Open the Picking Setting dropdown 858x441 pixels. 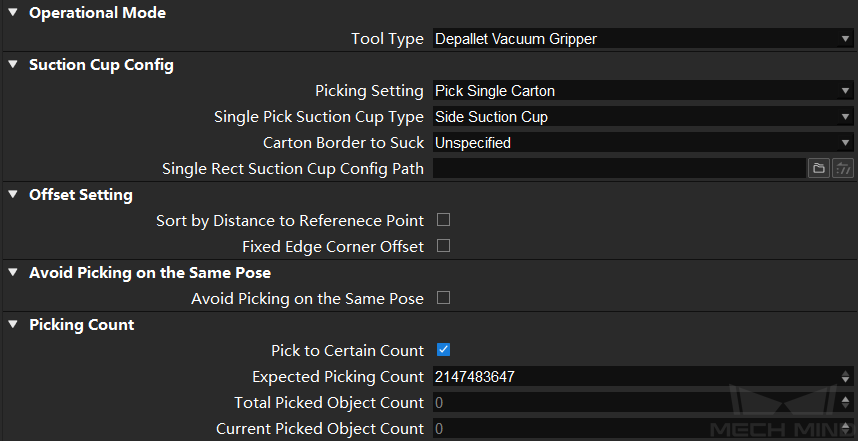[x=643, y=91]
